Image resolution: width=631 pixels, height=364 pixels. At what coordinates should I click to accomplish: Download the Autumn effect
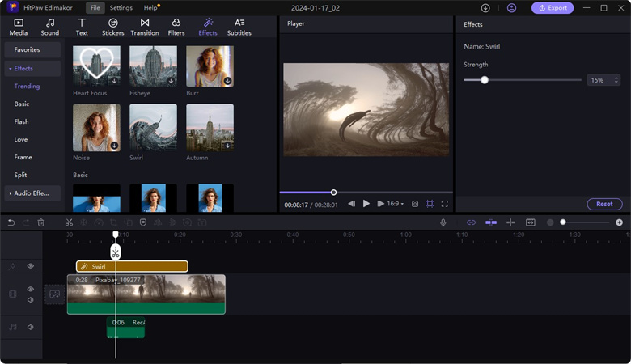click(x=228, y=146)
